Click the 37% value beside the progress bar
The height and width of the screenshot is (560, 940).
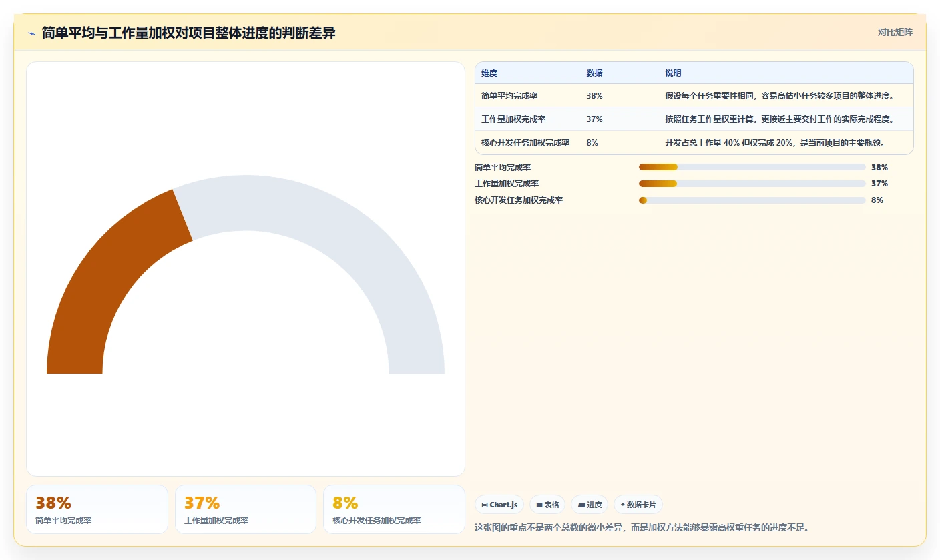tap(879, 184)
